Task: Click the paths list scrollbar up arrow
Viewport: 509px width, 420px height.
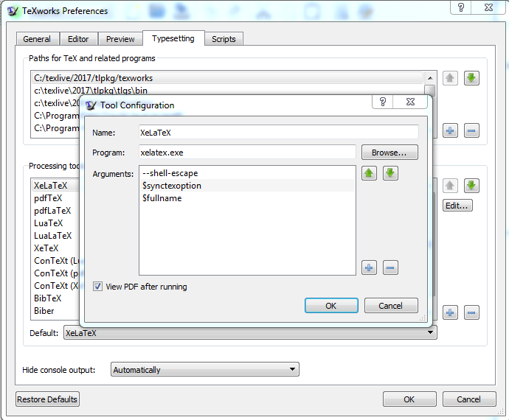Action: point(430,78)
